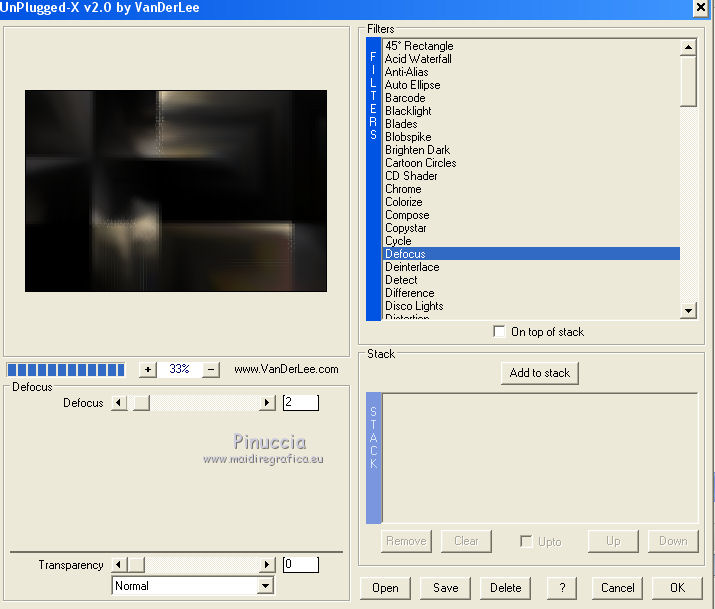Screen dimensions: 715x609
Task: Zoom in preview with plus button
Action: click(148, 370)
